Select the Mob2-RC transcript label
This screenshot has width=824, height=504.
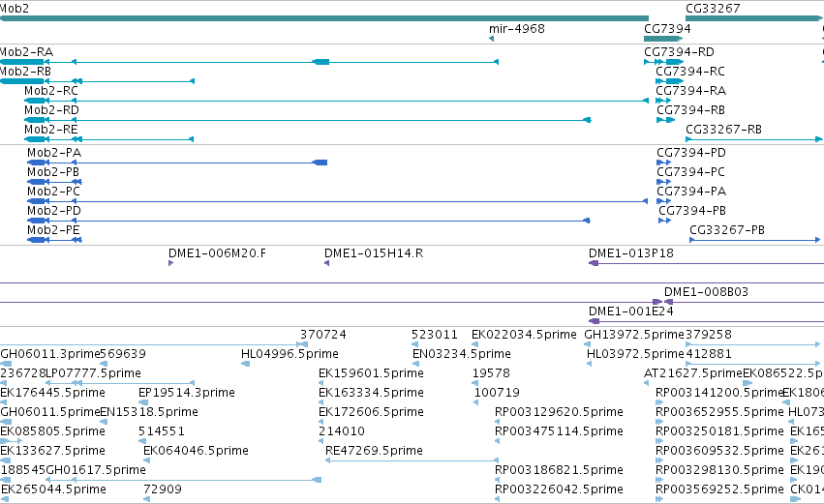point(51,91)
